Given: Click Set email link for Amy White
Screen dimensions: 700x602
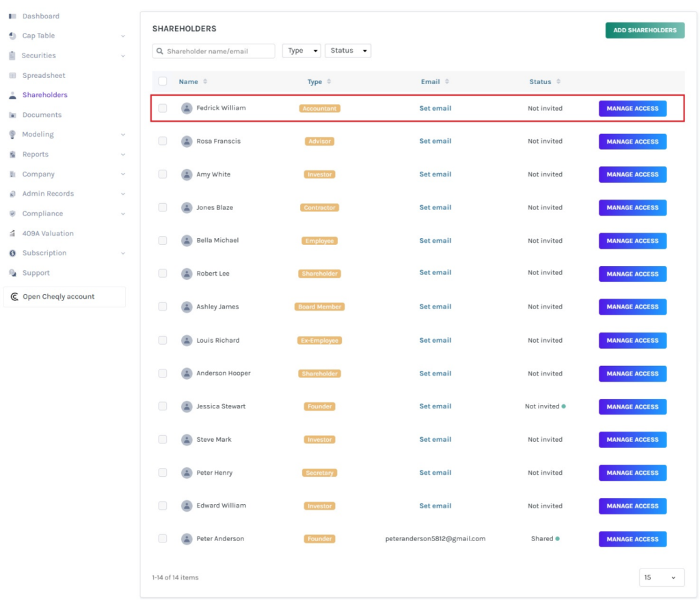Looking at the screenshot, I should click(435, 174).
